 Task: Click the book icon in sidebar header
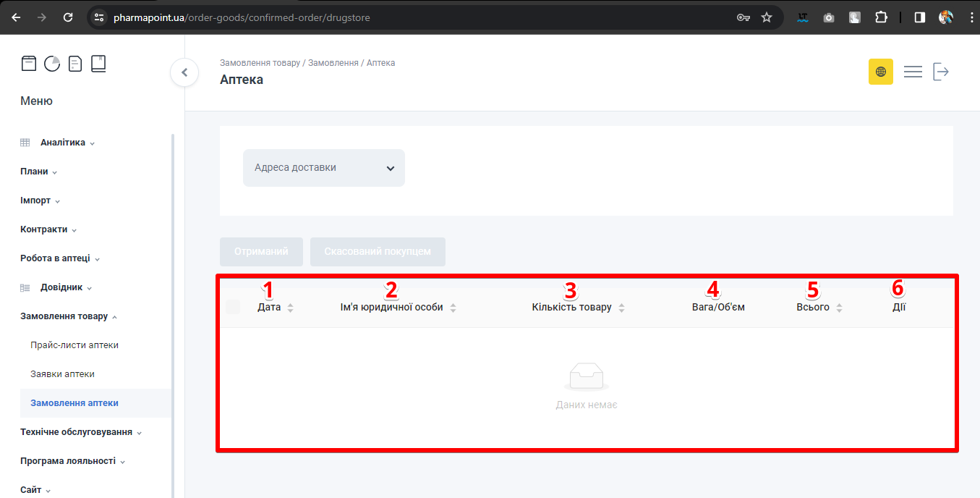click(98, 64)
